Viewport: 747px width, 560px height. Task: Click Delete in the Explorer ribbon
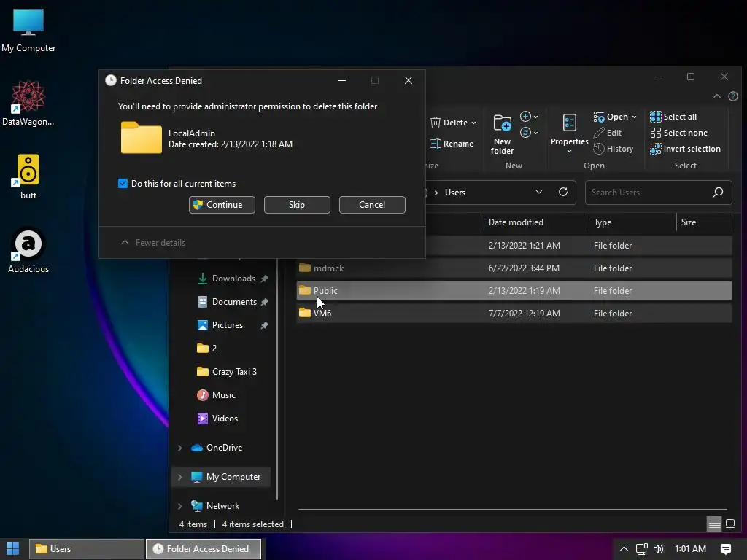pyautogui.click(x=449, y=122)
